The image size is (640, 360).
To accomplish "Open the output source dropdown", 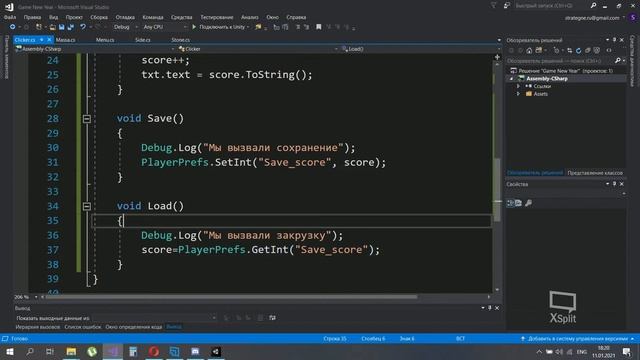I will pos(154,318).
